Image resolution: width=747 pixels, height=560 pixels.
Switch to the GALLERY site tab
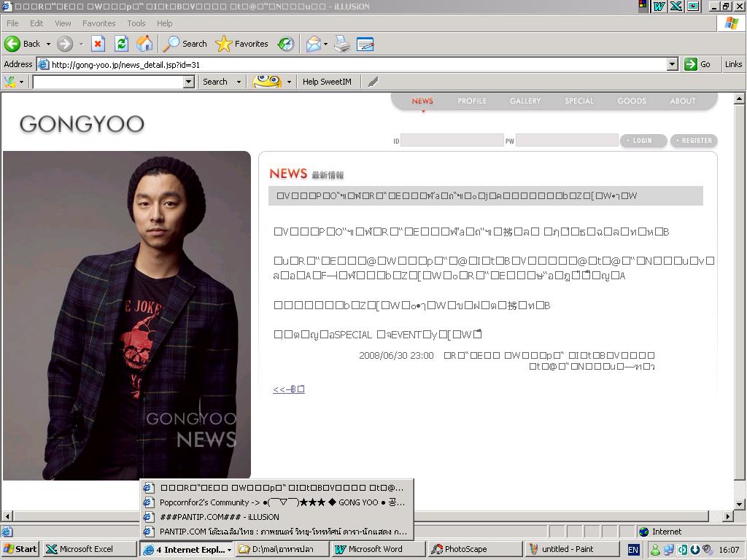[525, 101]
